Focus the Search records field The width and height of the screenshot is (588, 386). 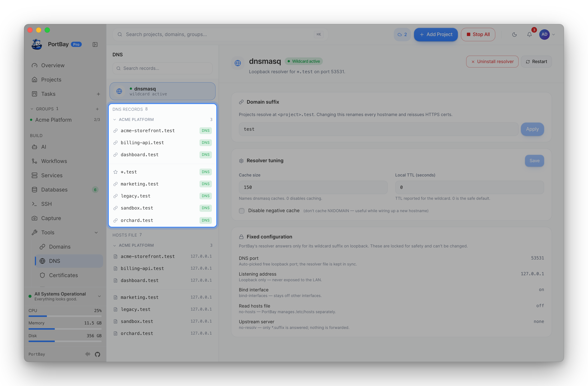tap(162, 68)
